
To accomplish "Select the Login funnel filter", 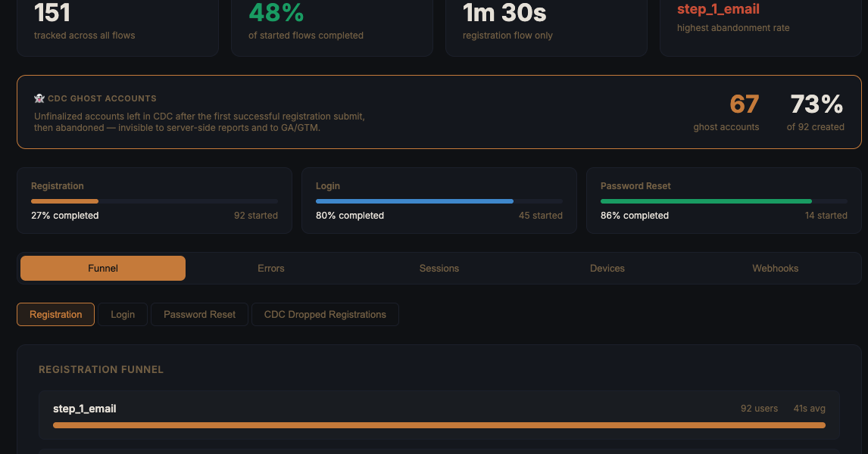I will click(123, 314).
